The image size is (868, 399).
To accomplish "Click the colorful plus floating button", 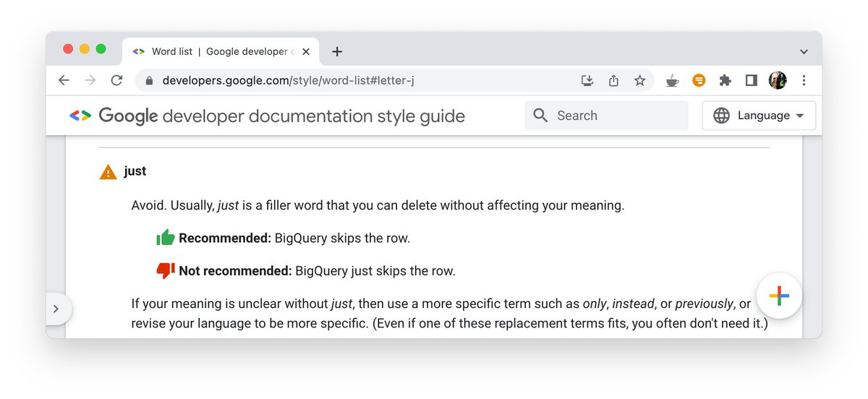I will [779, 296].
